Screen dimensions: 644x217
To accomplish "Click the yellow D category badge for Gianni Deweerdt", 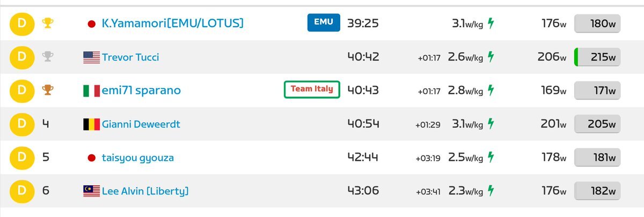I will [22, 124].
